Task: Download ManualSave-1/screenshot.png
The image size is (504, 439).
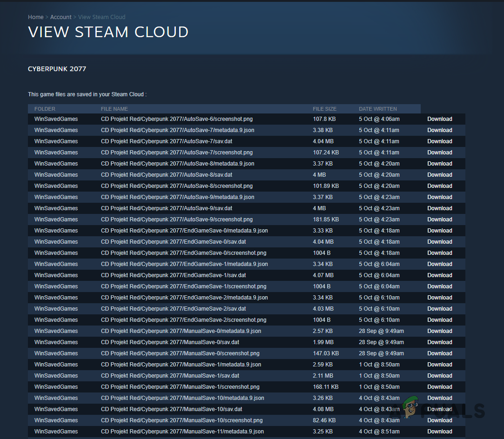Action: [439, 386]
